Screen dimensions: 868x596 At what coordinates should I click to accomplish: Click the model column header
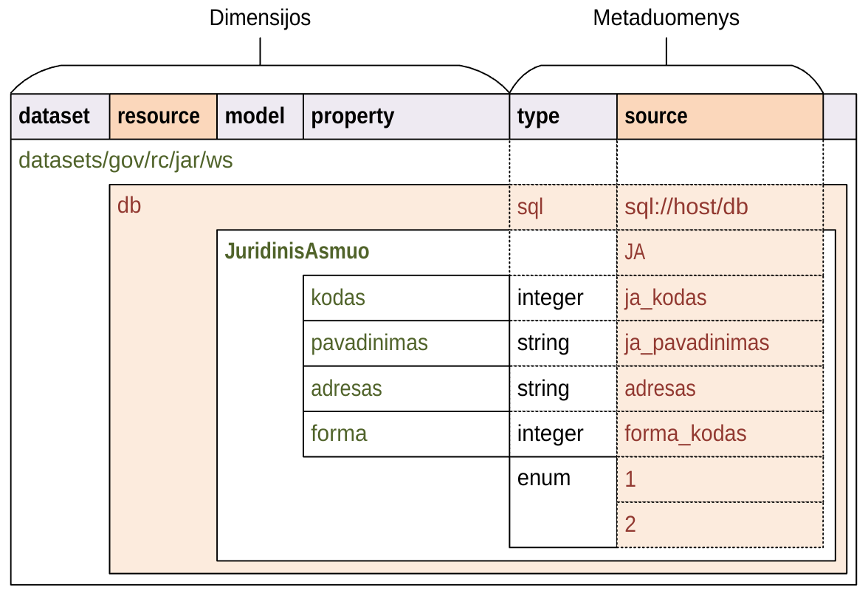(x=255, y=117)
